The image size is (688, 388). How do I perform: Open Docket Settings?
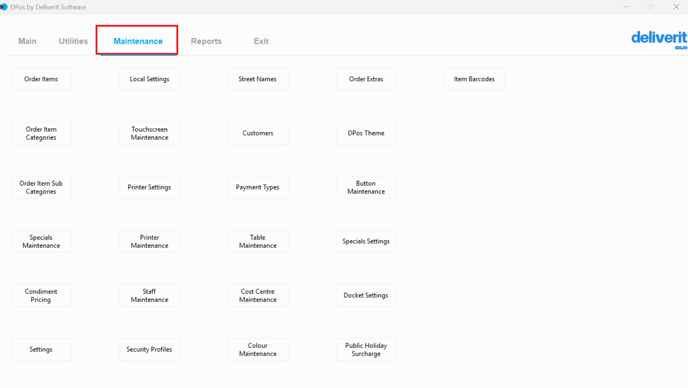coord(366,295)
